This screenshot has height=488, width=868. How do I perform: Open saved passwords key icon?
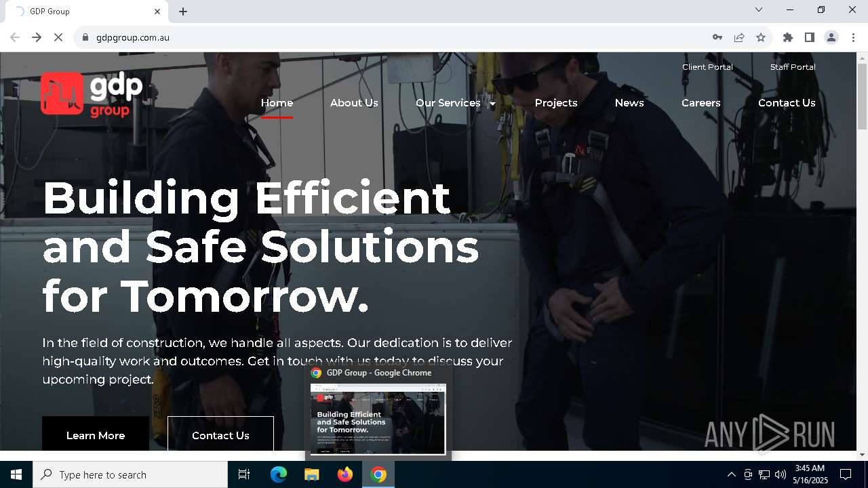point(717,37)
